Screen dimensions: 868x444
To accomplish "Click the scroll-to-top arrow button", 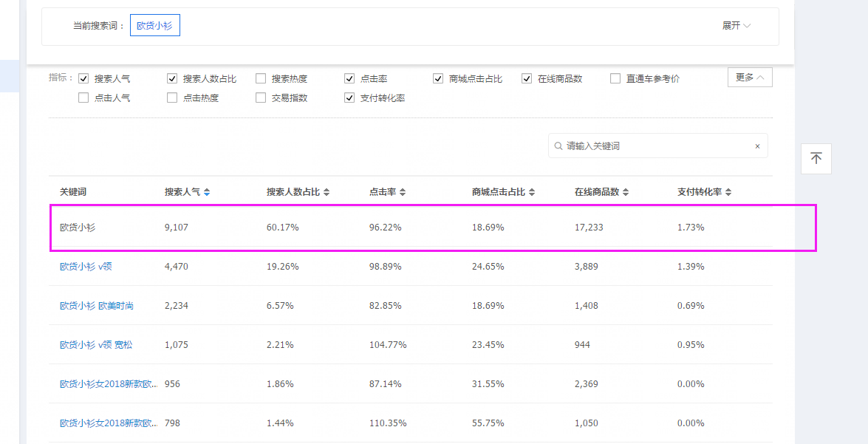I will pos(816,159).
